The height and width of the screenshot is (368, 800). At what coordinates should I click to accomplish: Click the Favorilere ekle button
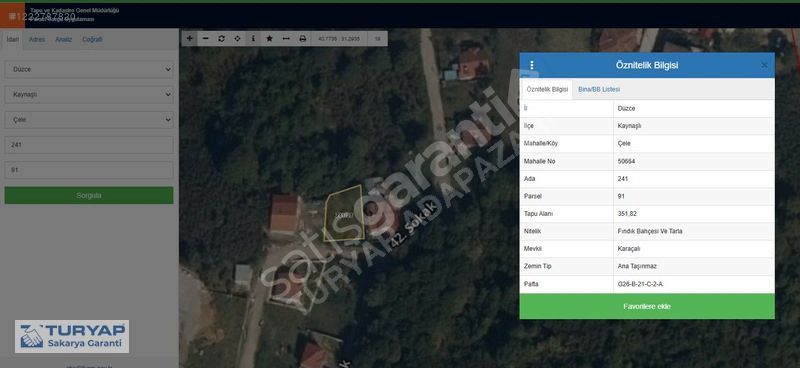[x=647, y=307]
